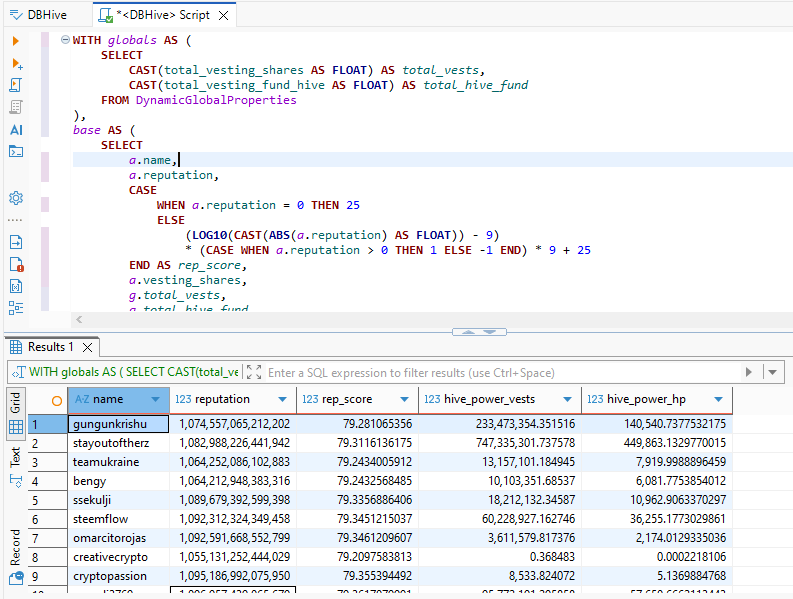Collapse the WITH globals code block

65,39
